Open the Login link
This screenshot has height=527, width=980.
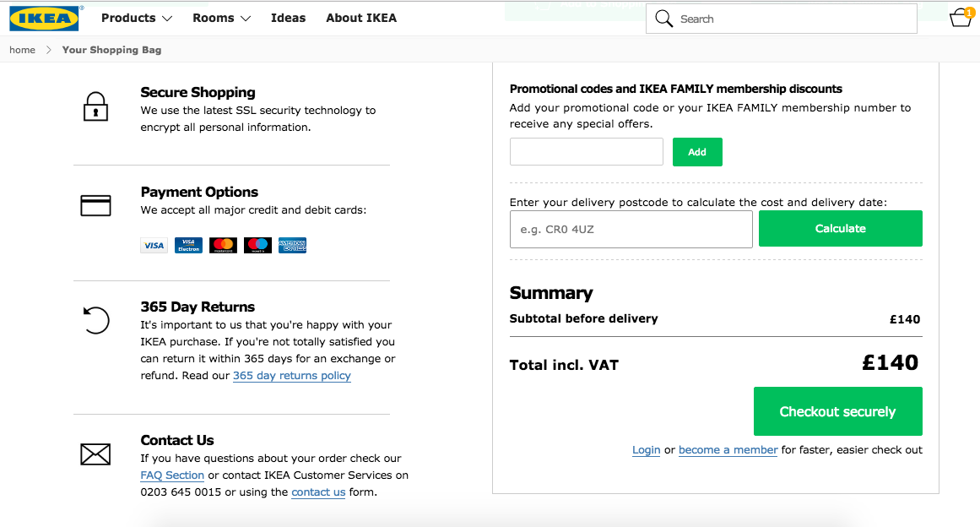point(647,450)
